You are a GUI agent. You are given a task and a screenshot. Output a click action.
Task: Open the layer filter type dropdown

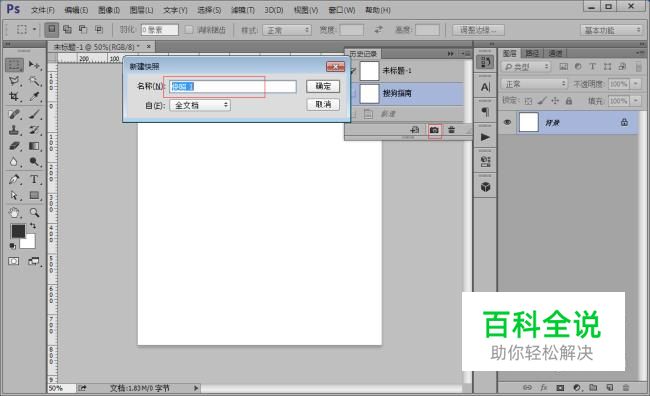pos(526,67)
